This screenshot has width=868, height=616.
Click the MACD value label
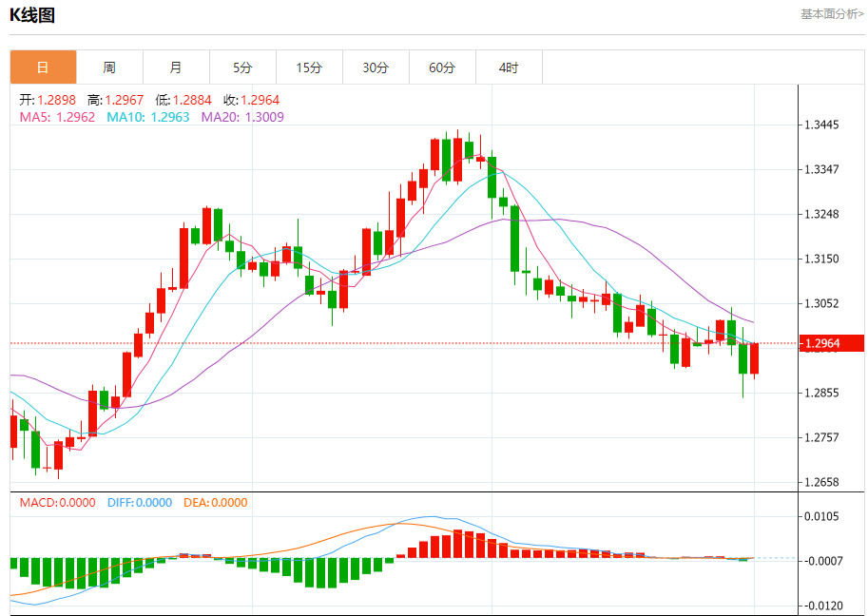click(x=57, y=503)
